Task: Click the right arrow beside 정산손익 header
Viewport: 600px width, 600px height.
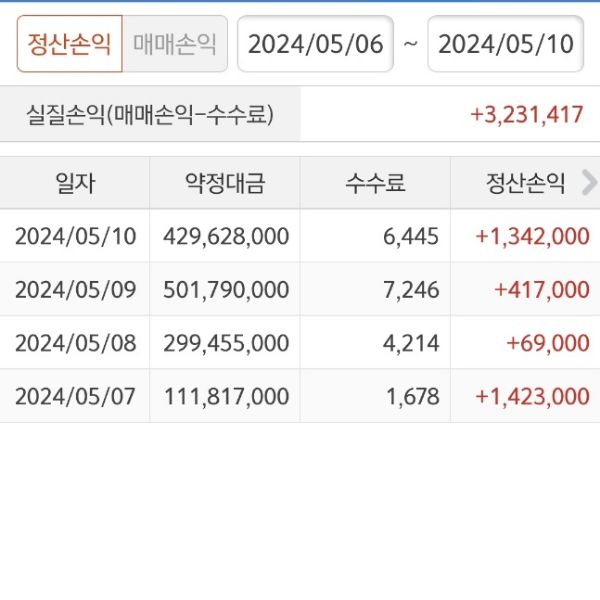Action: [589, 182]
